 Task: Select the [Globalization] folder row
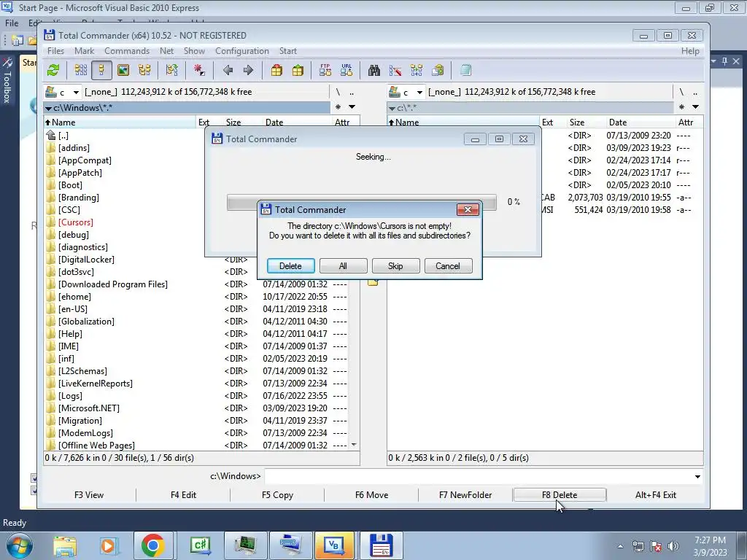pos(86,322)
